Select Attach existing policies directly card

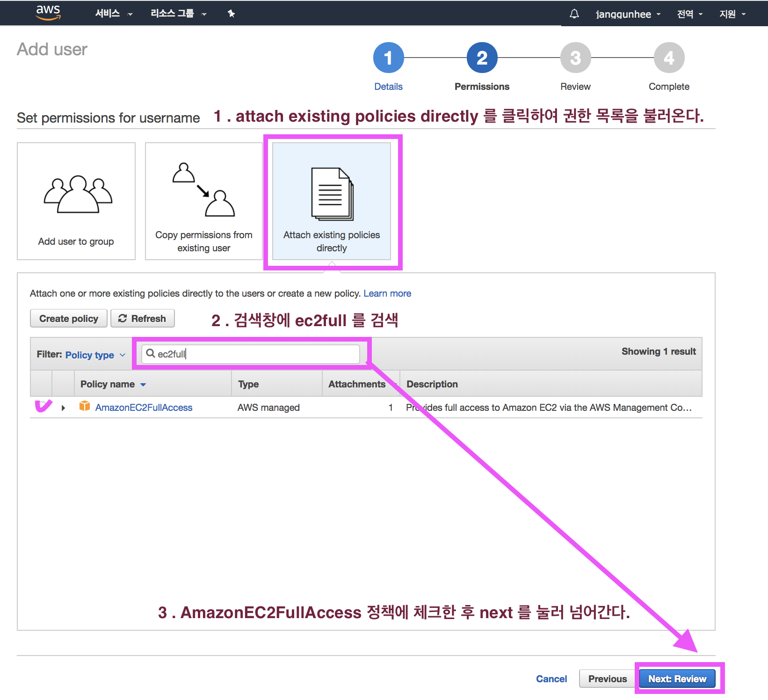(332, 201)
